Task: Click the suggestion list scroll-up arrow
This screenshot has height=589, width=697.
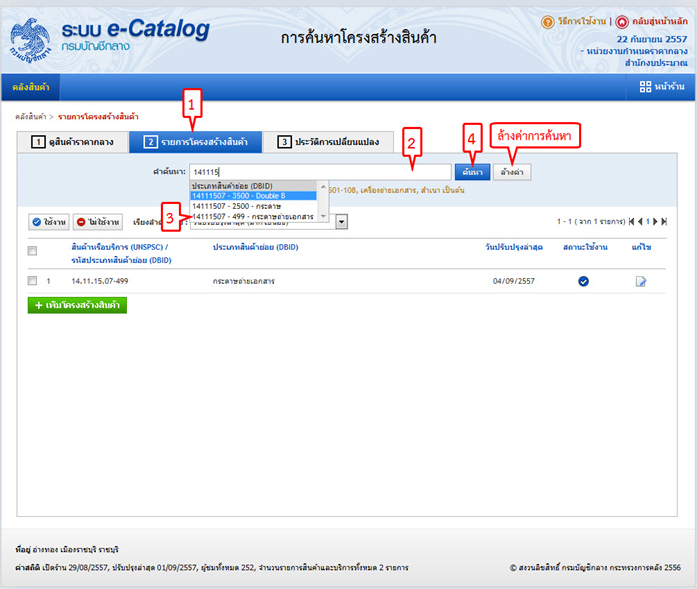Action: [323, 186]
